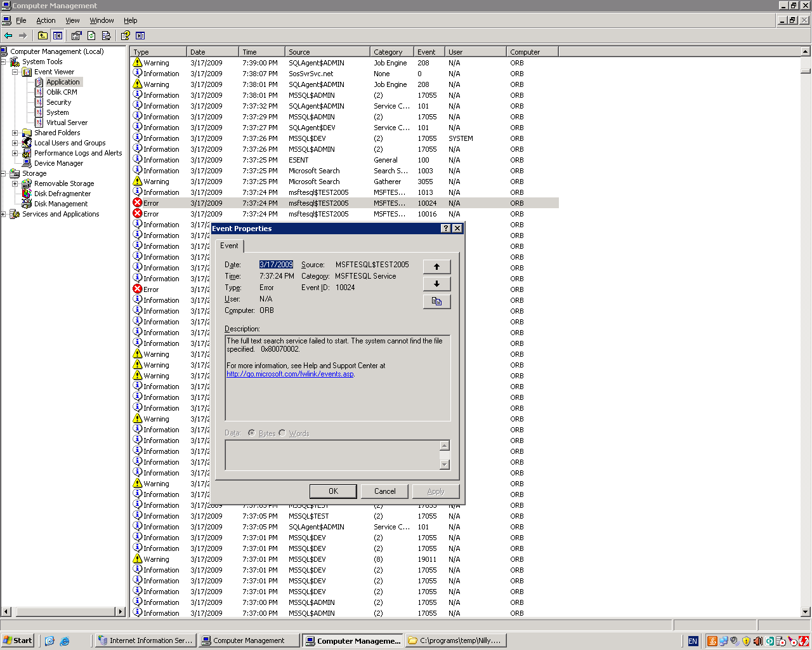This screenshot has height=650, width=812.
Task: Click the Start button on taskbar
Action: click(18, 640)
